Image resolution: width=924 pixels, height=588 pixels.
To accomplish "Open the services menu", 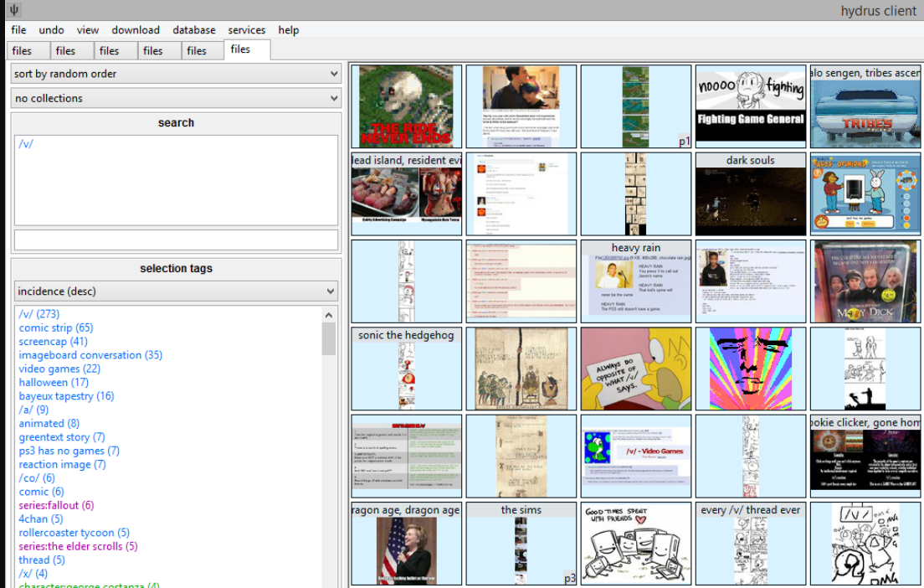I will (x=246, y=29).
